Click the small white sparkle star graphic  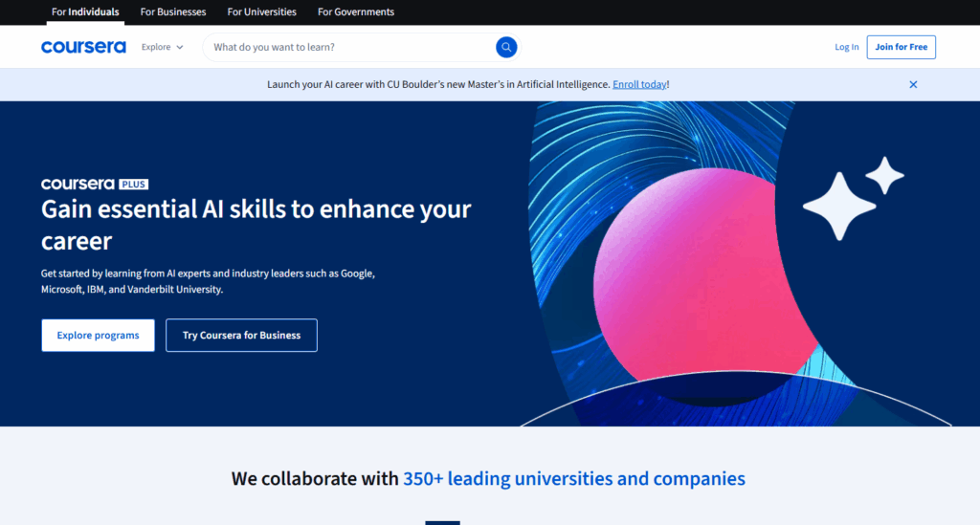click(885, 175)
